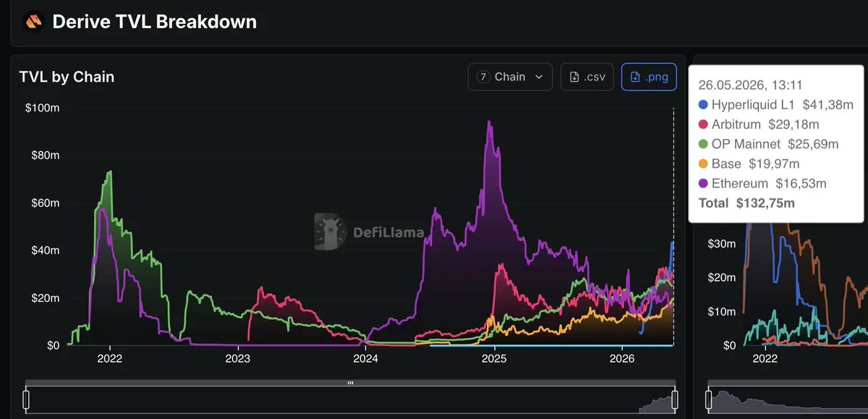Download the chart as .png
Viewport: 868px width, 419px height.
(649, 77)
